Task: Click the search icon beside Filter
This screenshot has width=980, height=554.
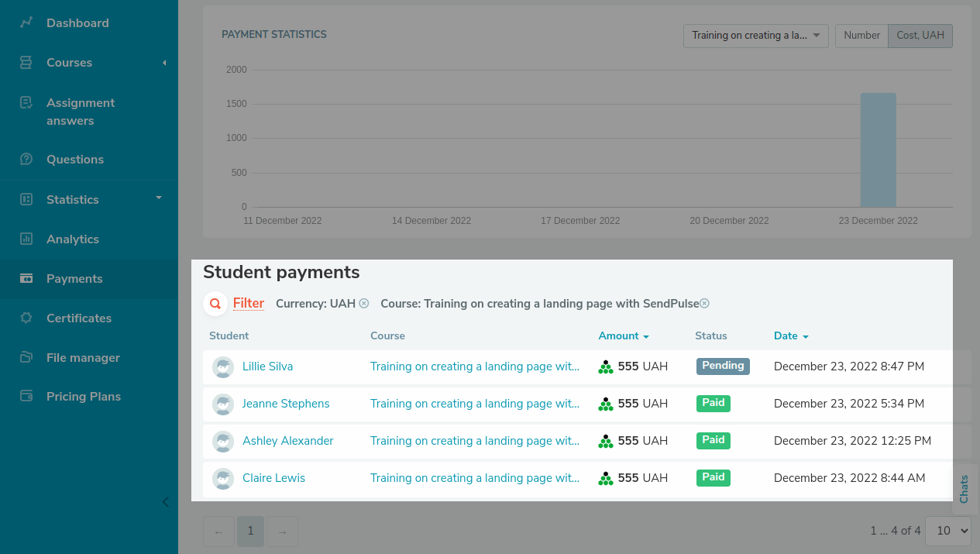Action: click(215, 304)
